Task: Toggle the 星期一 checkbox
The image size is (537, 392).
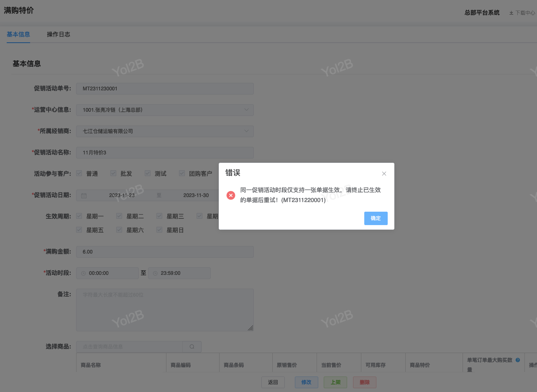Action: (x=79, y=216)
